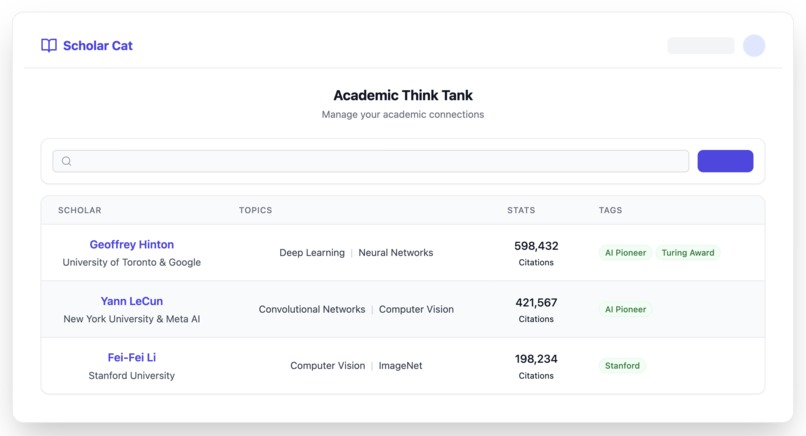Click Computer Vision topic in Fei-Fei Li row

[327, 366]
